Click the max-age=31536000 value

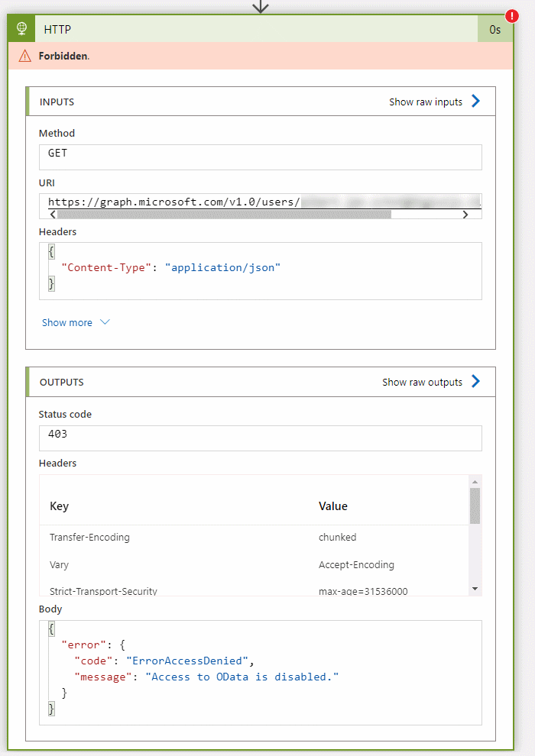point(363,591)
